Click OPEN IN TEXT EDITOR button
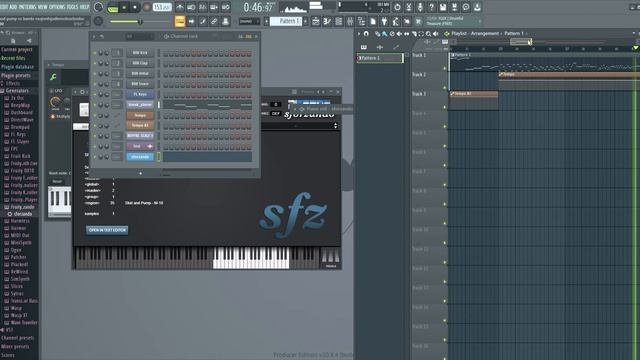 (x=107, y=230)
